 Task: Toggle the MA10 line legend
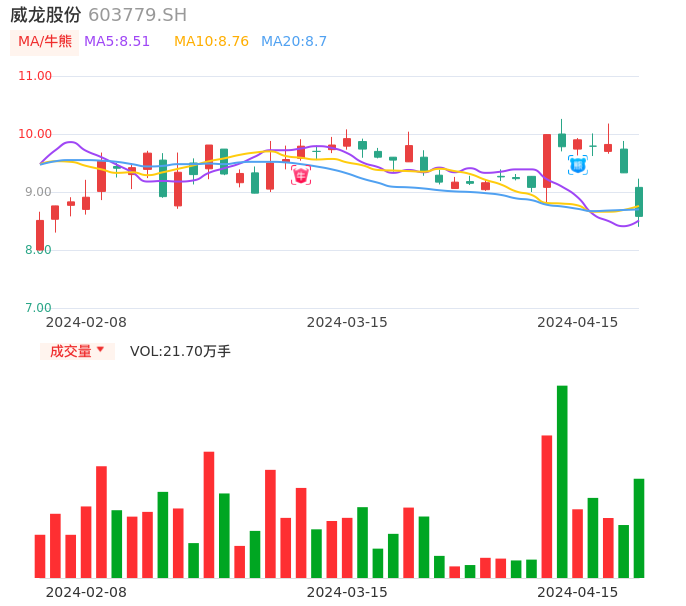click(211, 42)
